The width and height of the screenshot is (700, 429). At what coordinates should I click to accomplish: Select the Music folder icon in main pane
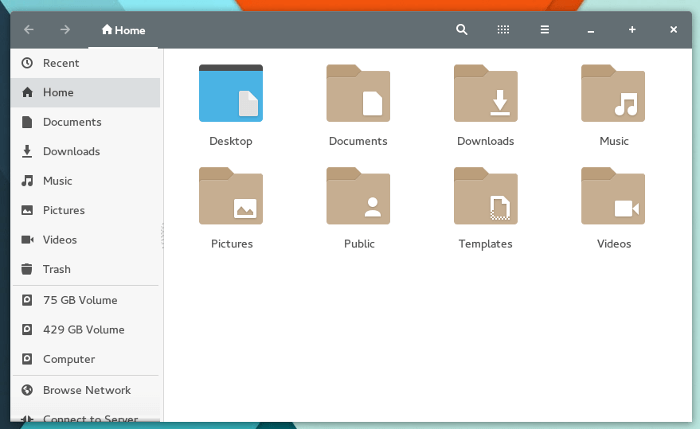[x=613, y=93]
